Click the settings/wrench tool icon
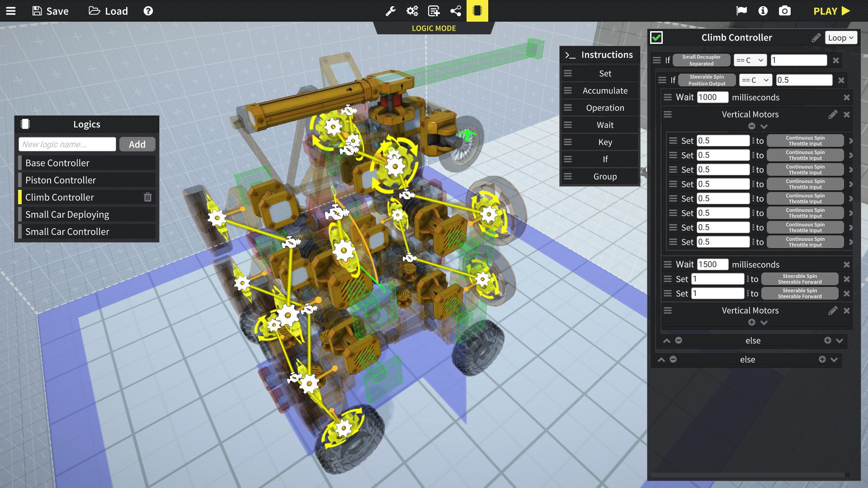 click(391, 11)
